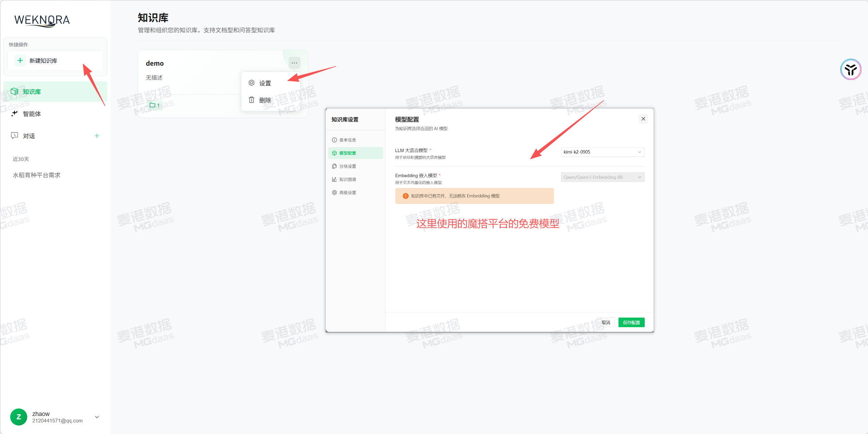Open the 智能体 sidebar section

tap(32, 114)
